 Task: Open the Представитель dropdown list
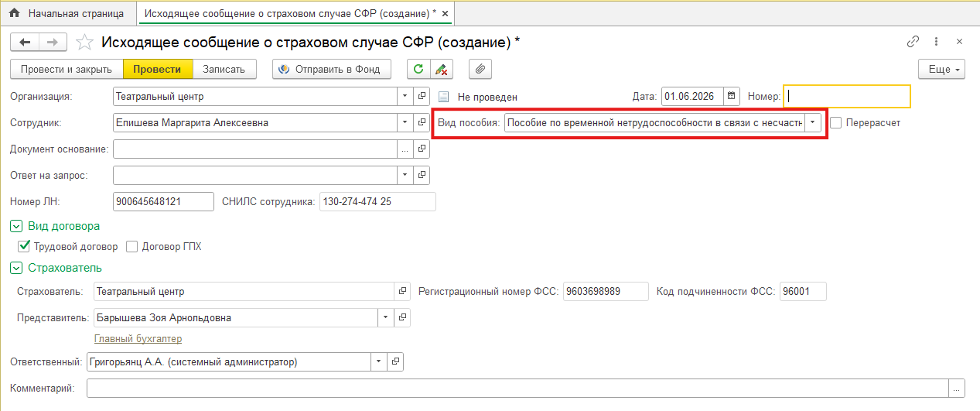(x=386, y=317)
